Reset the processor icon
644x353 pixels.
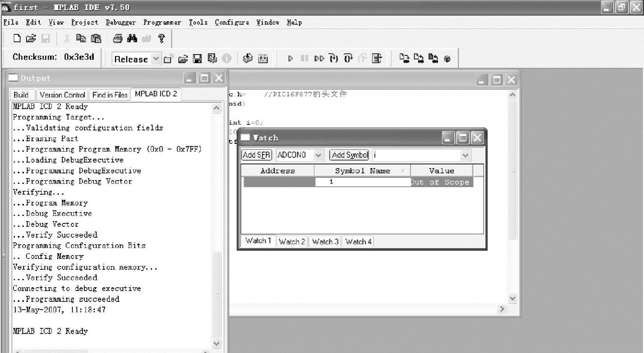click(377, 59)
